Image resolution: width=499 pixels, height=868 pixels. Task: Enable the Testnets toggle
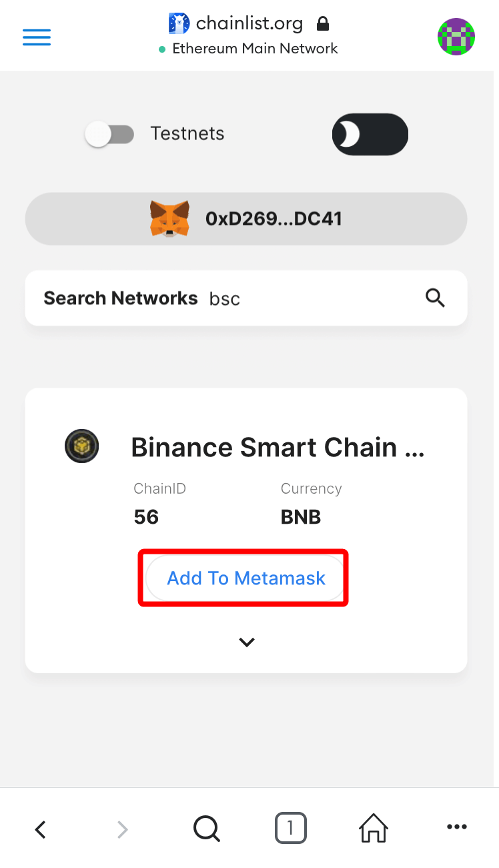(x=109, y=134)
